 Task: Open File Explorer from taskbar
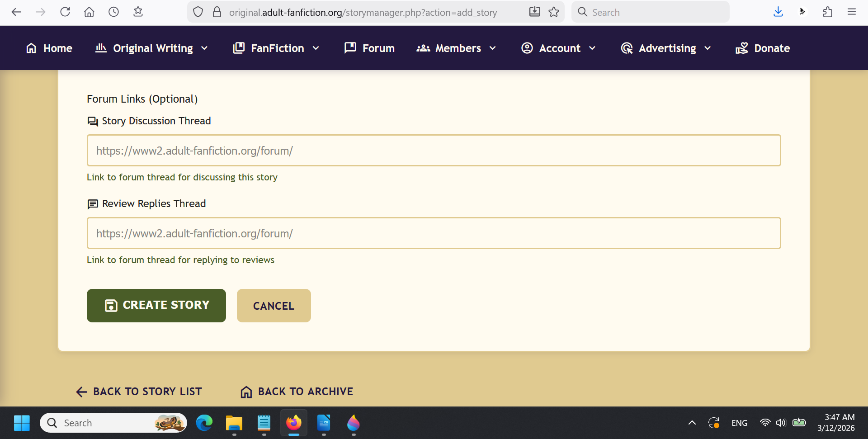pyautogui.click(x=234, y=423)
